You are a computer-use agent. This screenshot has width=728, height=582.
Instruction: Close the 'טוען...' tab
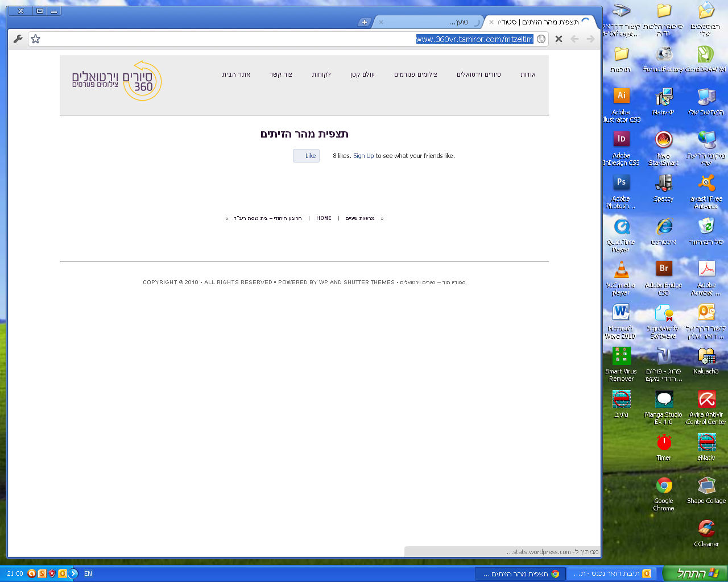pos(381,22)
